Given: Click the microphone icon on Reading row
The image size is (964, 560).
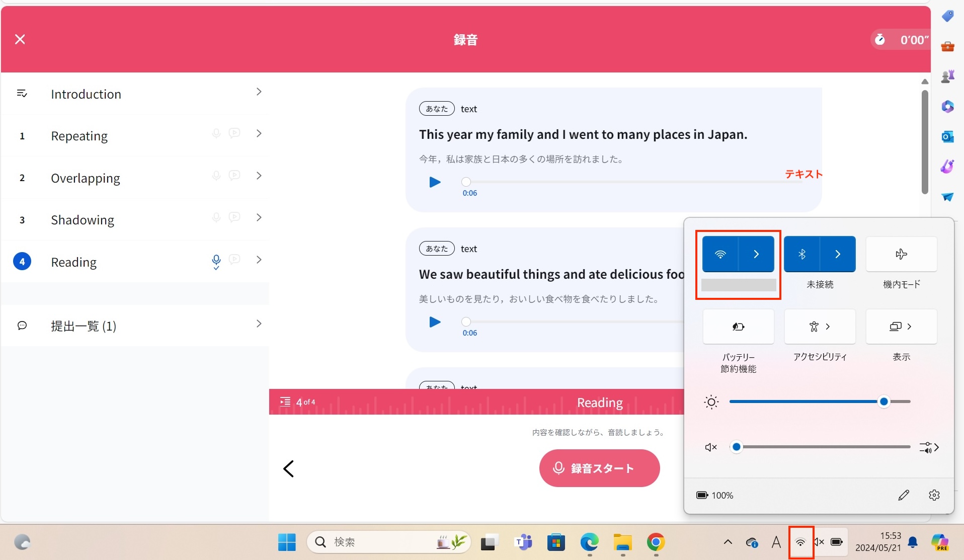Looking at the screenshot, I should [x=216, y=261].
